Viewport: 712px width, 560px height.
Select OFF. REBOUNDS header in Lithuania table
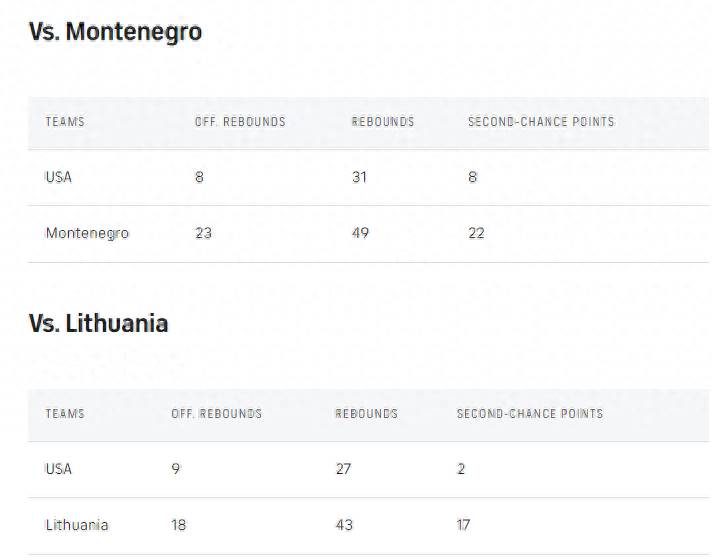[x=217, y=414]
